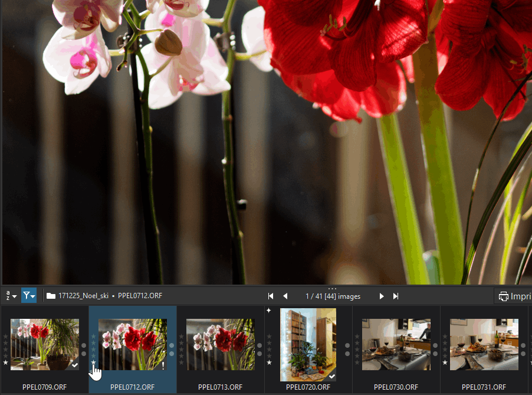Click the PPEL0730.ORF file name label
The image size is (532, 395).
click(x=396, y=387)
